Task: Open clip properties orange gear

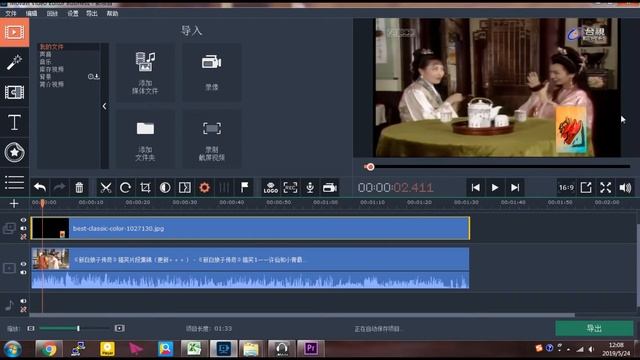Action: [204, 187]
